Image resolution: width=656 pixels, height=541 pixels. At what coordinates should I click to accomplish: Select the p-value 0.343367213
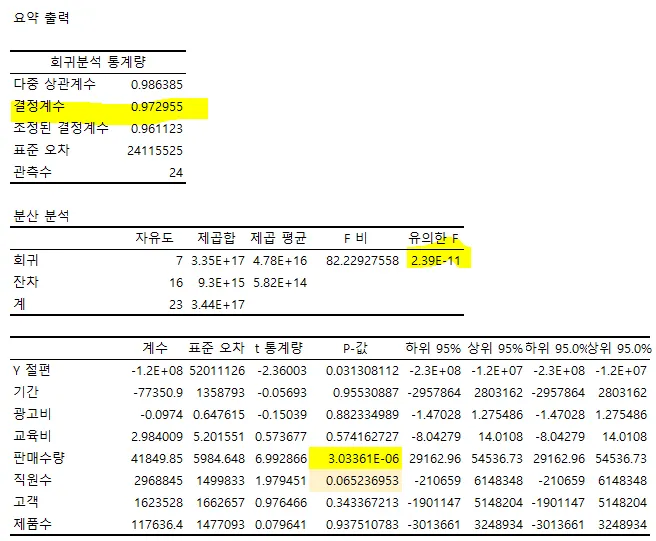tap(363, 502)
